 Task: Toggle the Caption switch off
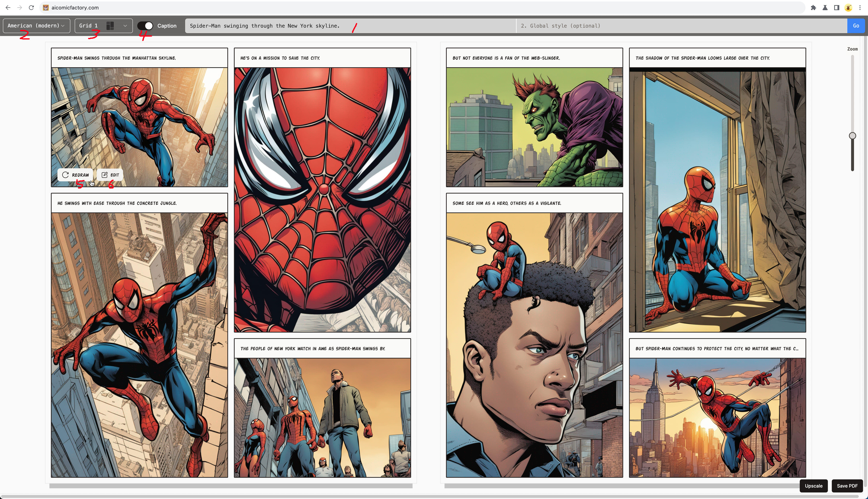146,25
